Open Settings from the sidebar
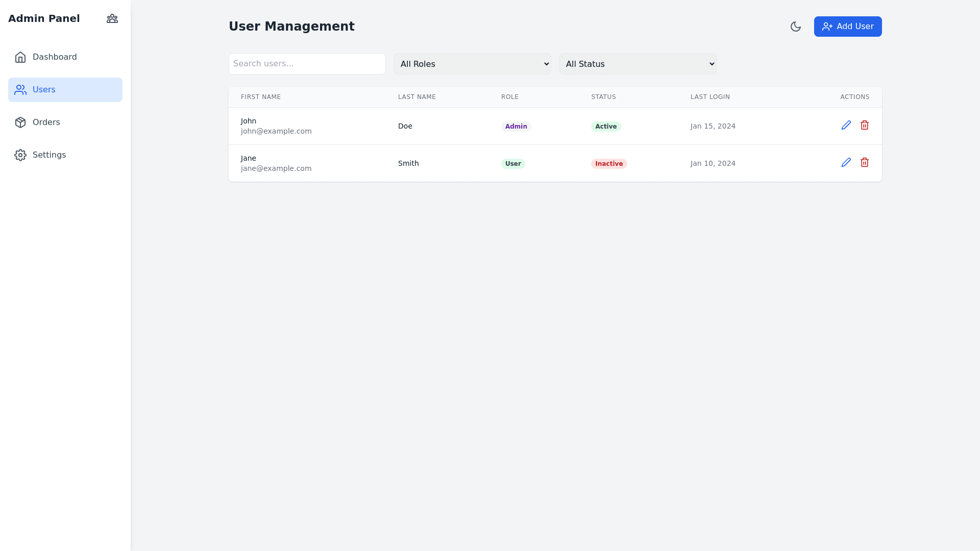Screen dimensions: 980x551 click(x=49, y=155)
